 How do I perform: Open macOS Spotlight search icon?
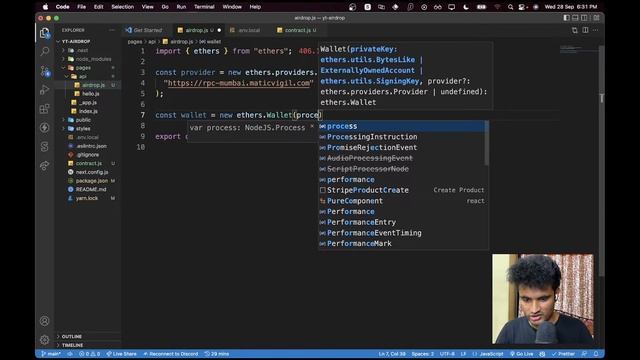(510, 7)
